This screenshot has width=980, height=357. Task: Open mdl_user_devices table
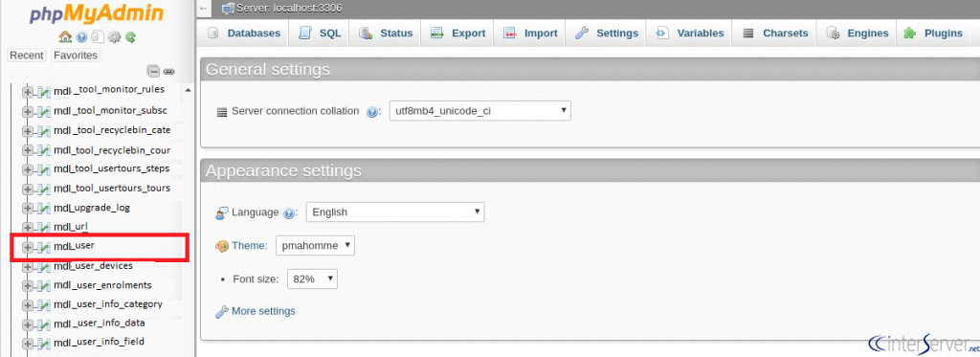click(x=93, y=266)
